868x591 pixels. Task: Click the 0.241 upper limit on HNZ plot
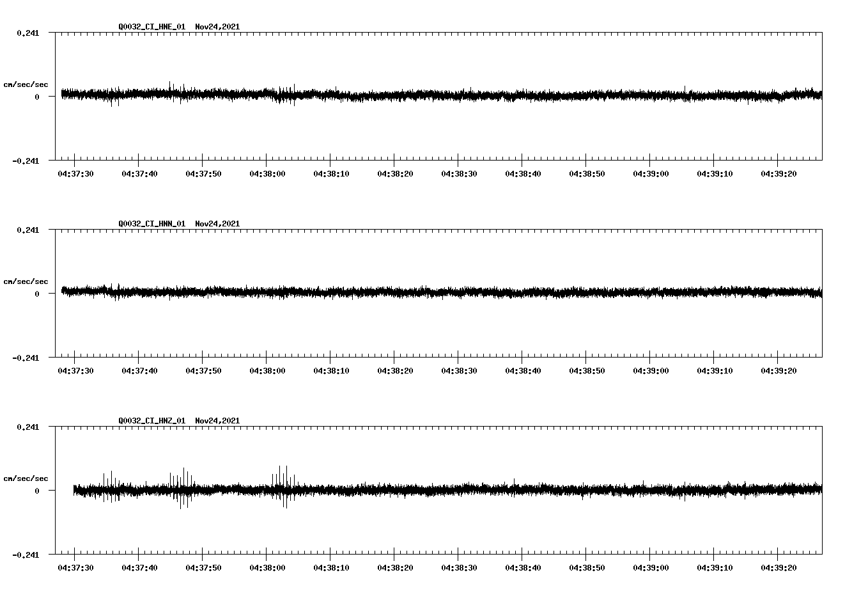27,427
